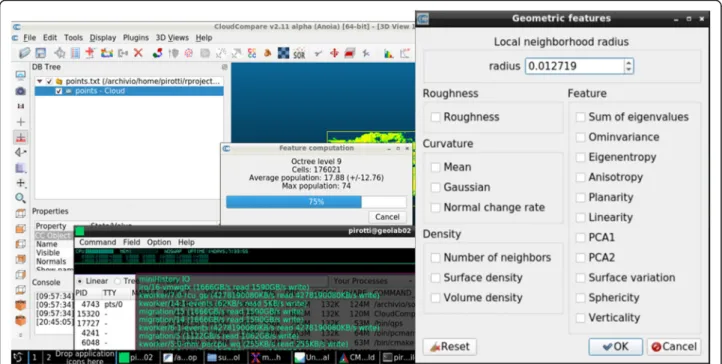The width and height of the screenshot is (722, 364).
Task: Click the purple cube icon in left sidebar
Action: tap(21, 168)
